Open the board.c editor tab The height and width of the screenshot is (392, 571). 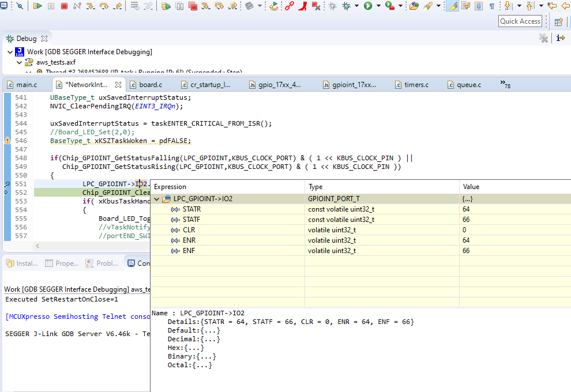point(150,85)
